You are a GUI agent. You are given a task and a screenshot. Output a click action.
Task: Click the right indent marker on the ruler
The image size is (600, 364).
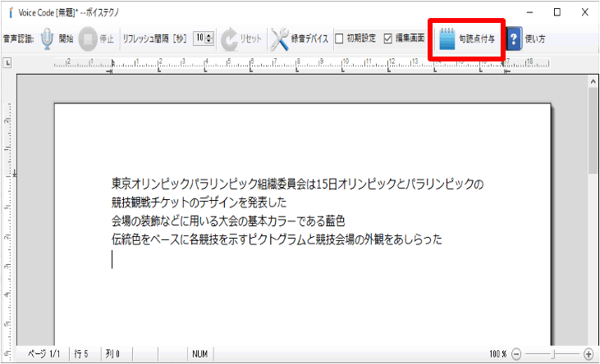(505, 66)
